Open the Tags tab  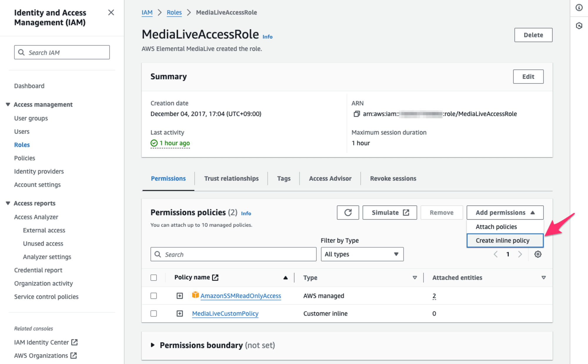pos(284,178)
